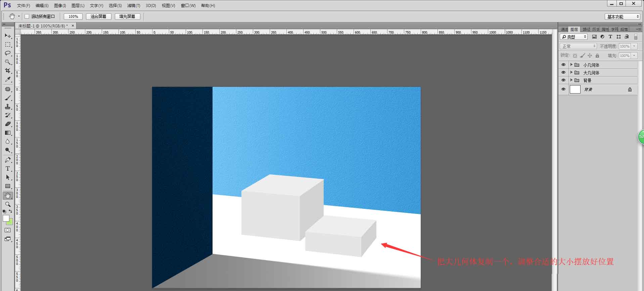Expand the 小几何体 group folder
Viewport: 644px width, 291px height.
click(571, 65)
